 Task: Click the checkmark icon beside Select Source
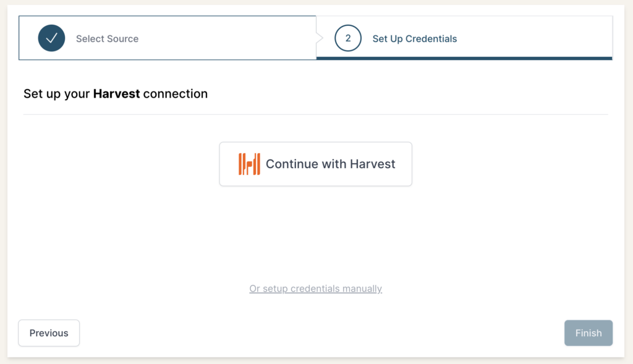tap(51, 38)
